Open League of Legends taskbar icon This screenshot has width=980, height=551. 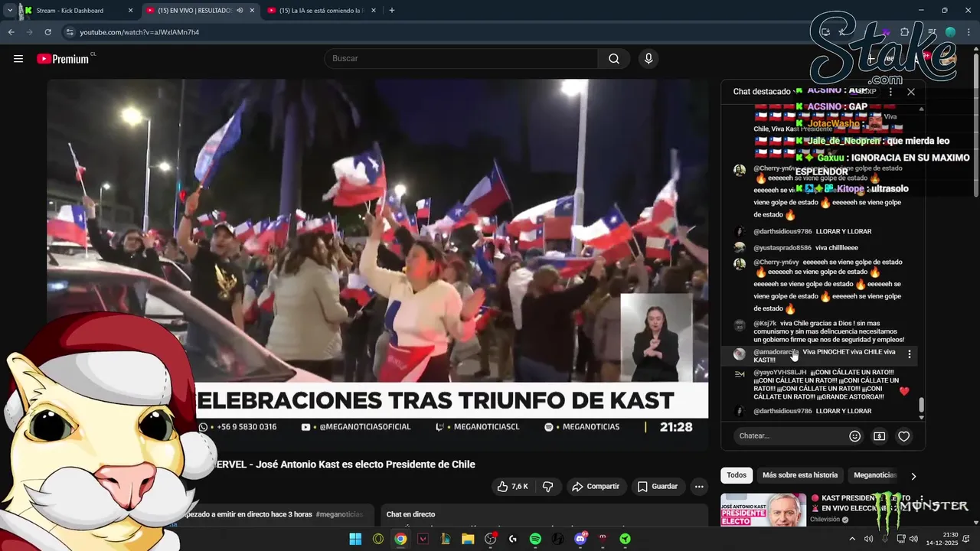click(446, 539)
